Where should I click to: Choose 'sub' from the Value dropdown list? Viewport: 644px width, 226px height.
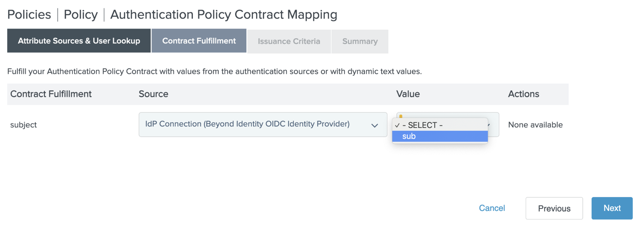[x=440, y=136]
